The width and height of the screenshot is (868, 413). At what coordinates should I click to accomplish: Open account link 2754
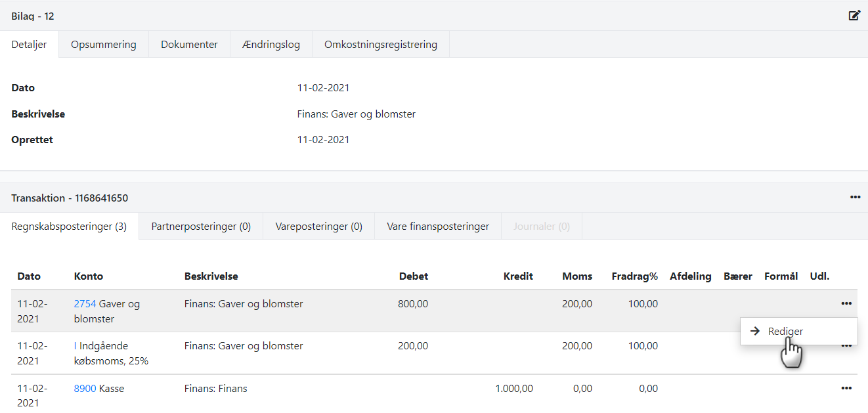[x=85, y=304]
